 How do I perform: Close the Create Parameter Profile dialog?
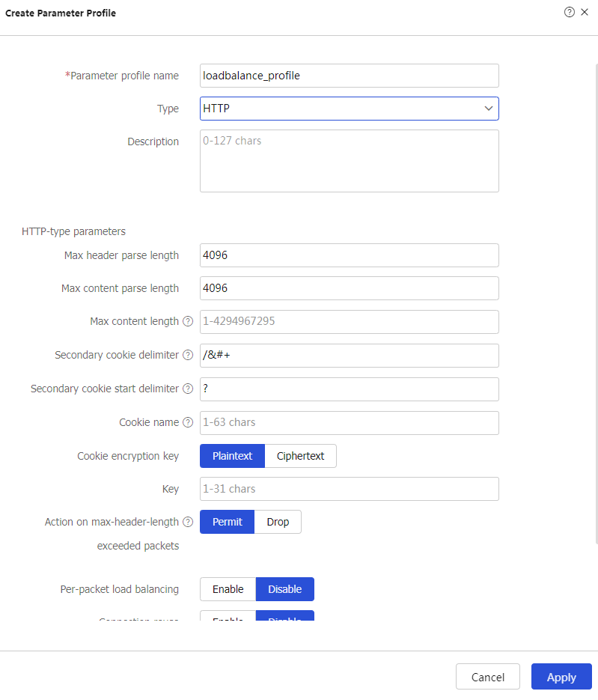coord(585,12)
